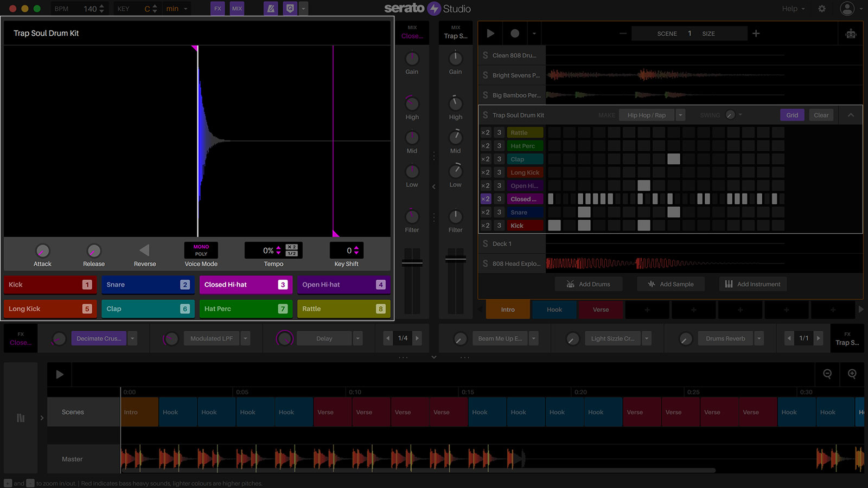
Task: Solo the 808 Head Explo deck
Action: coord(485,264)
